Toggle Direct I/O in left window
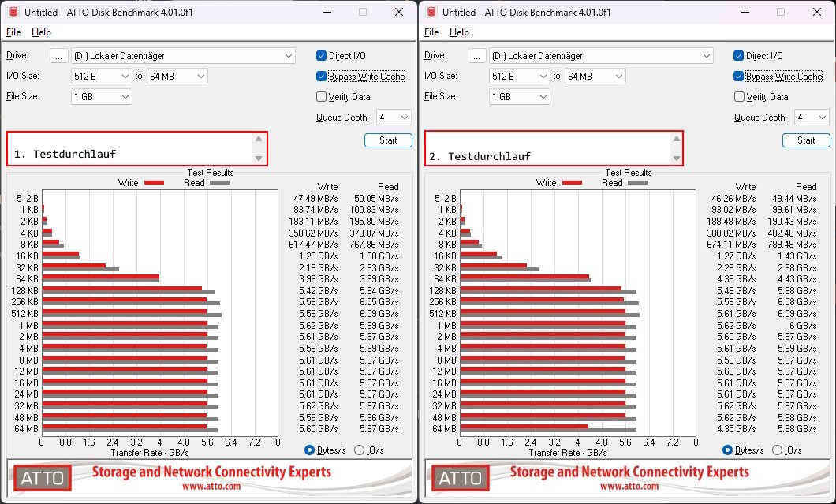 [x=321, y=55]
